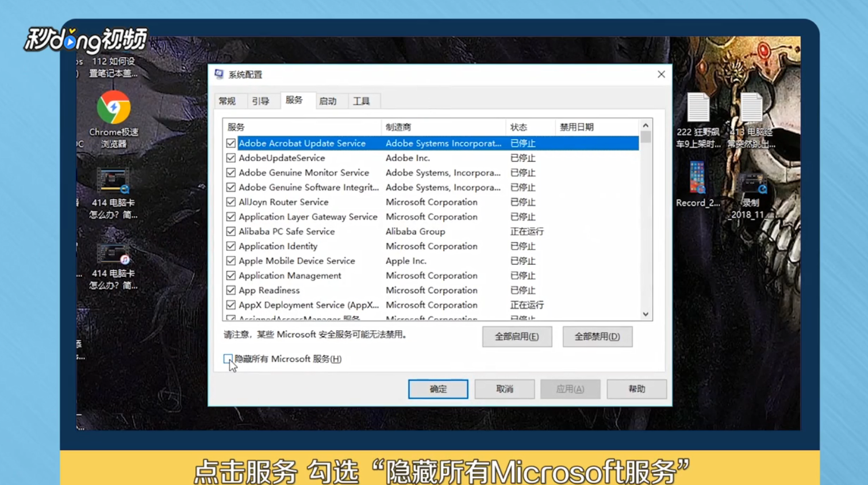Click 全部启用(E) button

pyautogui.click(x=517, y=337)
